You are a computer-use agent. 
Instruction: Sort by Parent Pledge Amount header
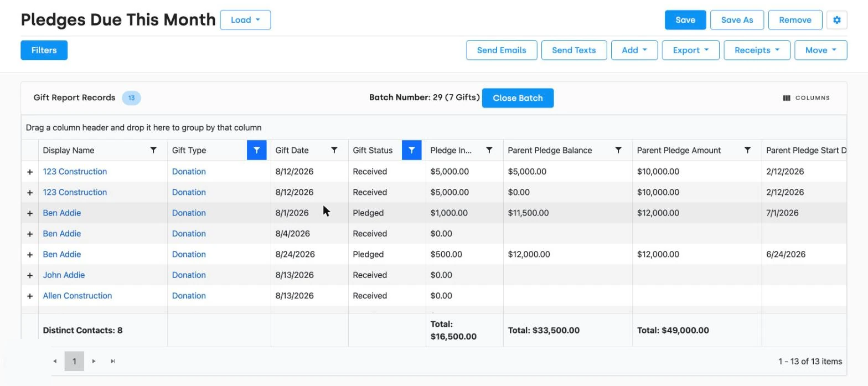(679, 150)
